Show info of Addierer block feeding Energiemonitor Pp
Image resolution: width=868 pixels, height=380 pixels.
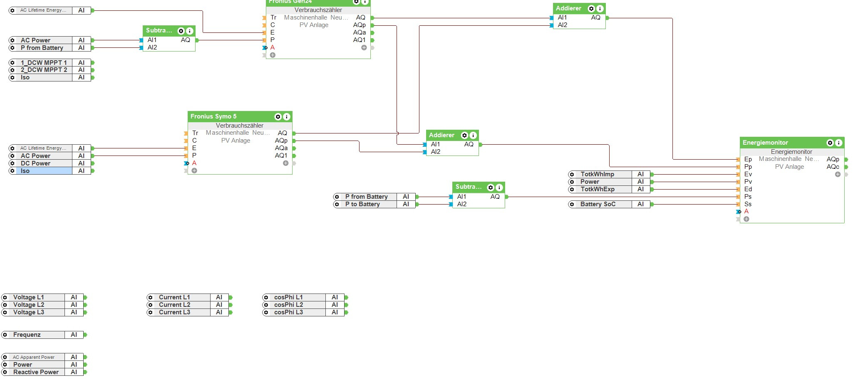[473, 136]
